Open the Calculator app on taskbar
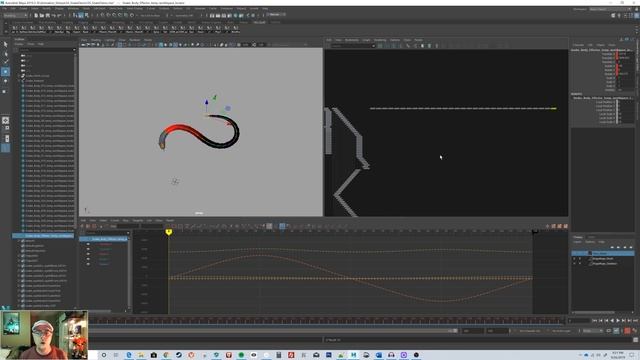Image resolution: width=640 pixels, height=360 pixels. (x=279, y=355)
